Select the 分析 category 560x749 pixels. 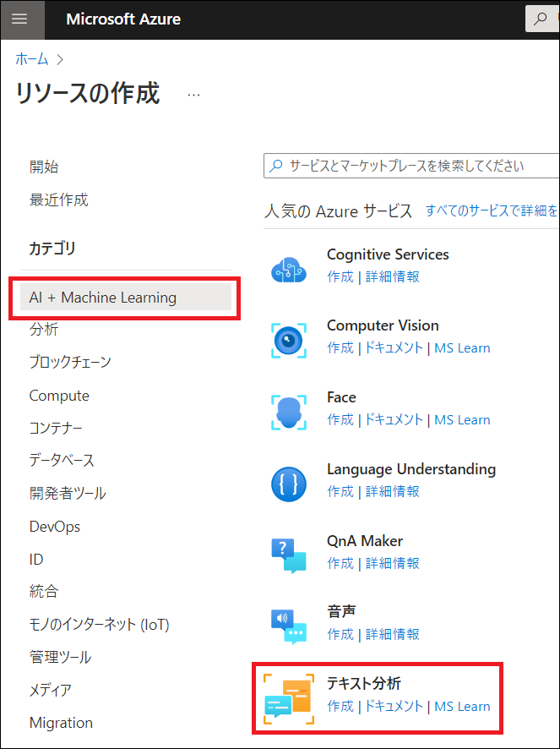pyautogui.click(x=44, y=329)
